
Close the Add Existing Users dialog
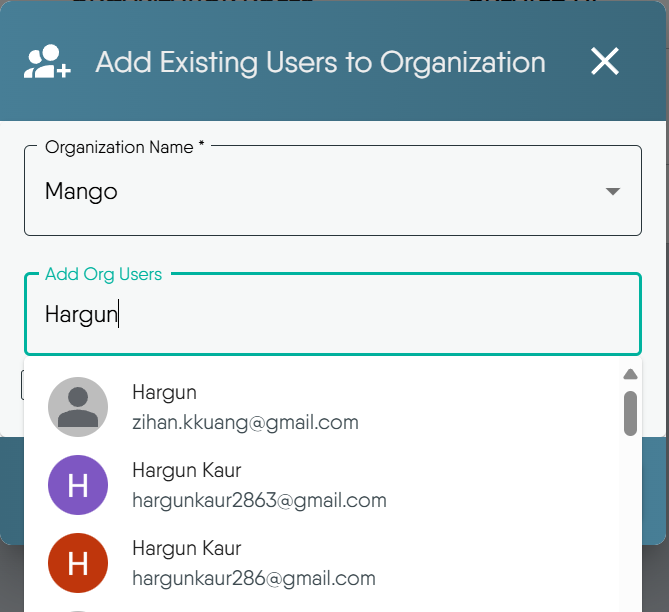pos(604,62)
